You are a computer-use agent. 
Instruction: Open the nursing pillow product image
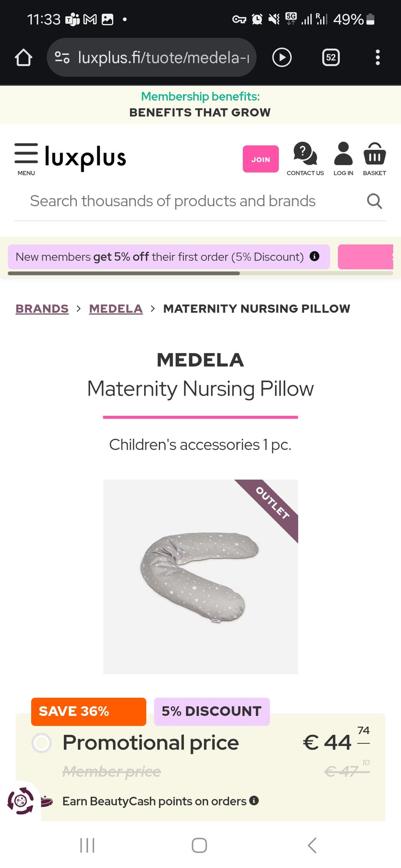point(200,577)
